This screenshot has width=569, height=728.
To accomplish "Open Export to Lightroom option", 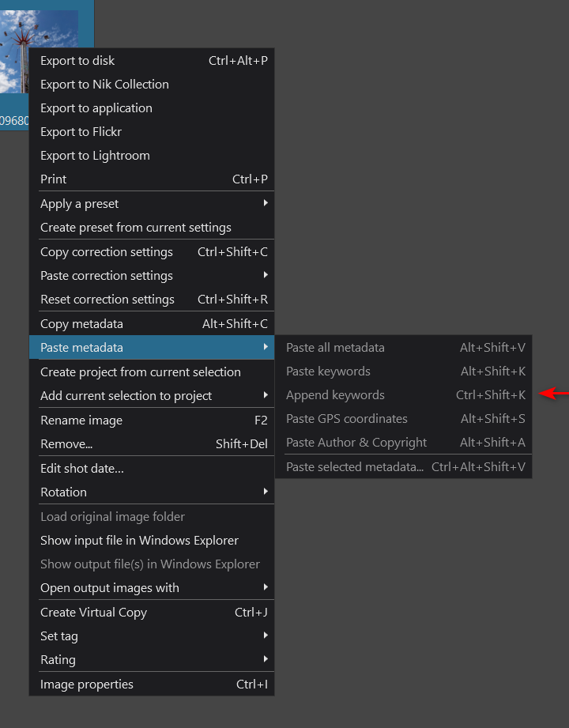I will pos(152,156).
